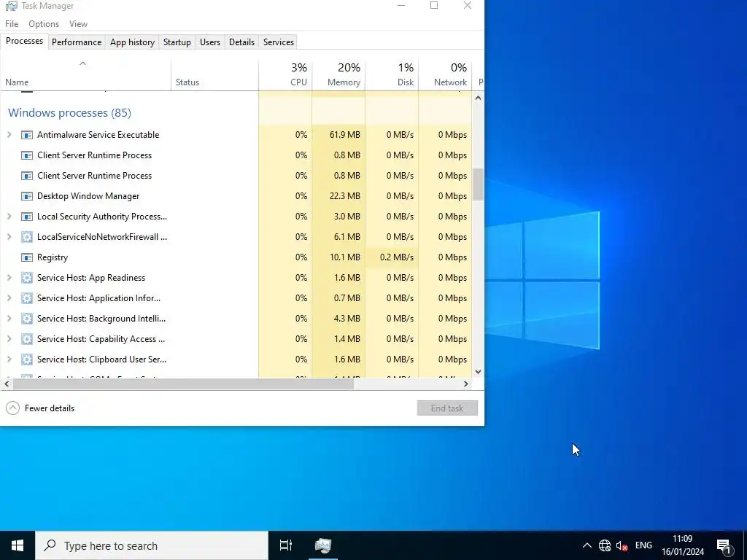Switch to the Users tab
The image size is (747, 560).
coord(210,42)
